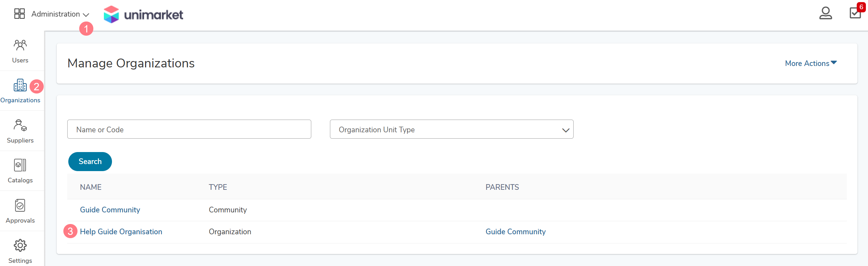Focus the Name or Code field

point(189,129)
